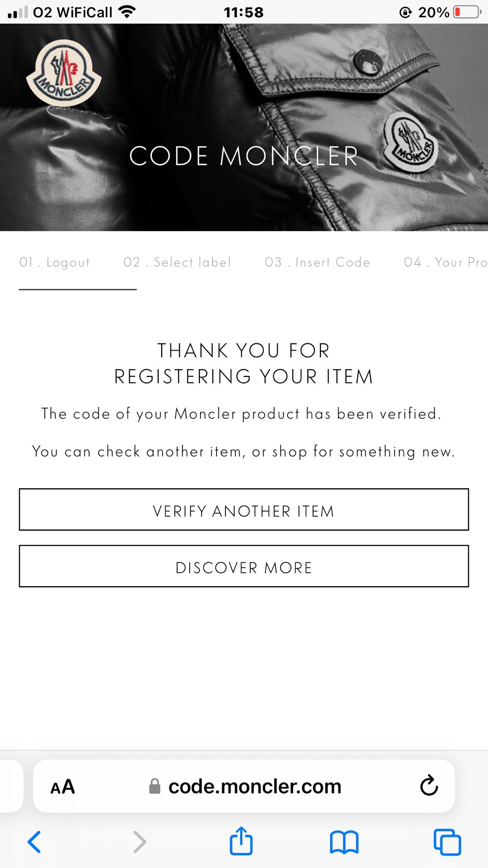Tap the battery indicator in status bar
This screenshot has height=868, width=488.
pyautogui.click(x=467, y=12)
